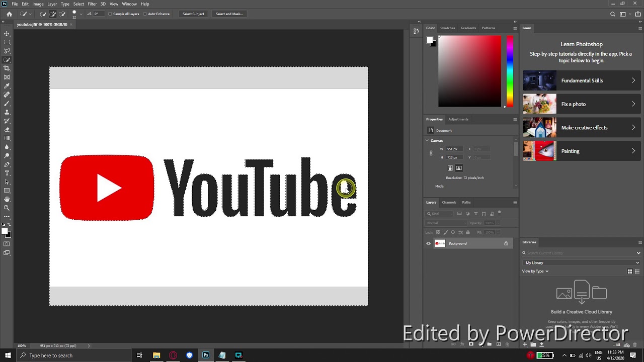Viewport: 644px width, 362px height.
Task: Open the View by Type dropdown
Action: coord(535,271)
